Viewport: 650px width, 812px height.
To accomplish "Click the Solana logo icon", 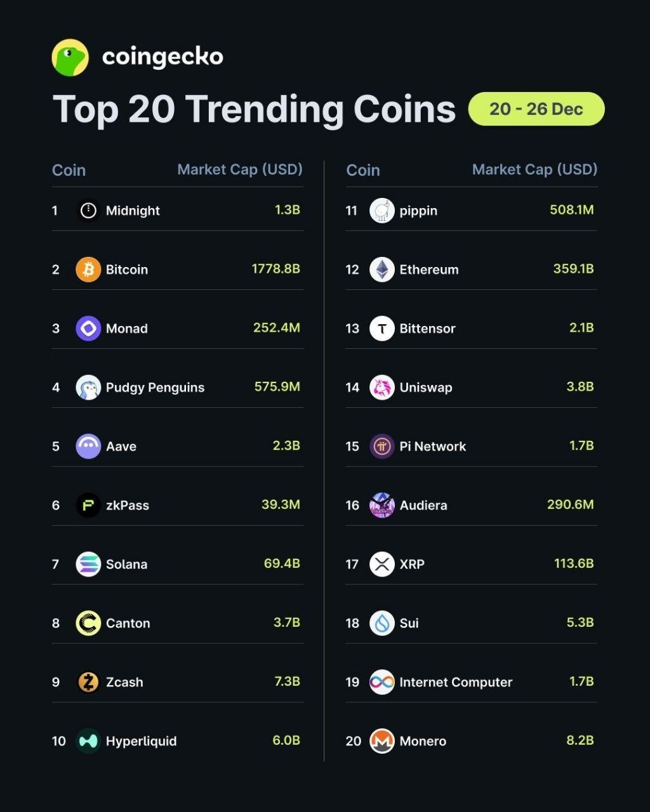I will click(x=88, y=564).
